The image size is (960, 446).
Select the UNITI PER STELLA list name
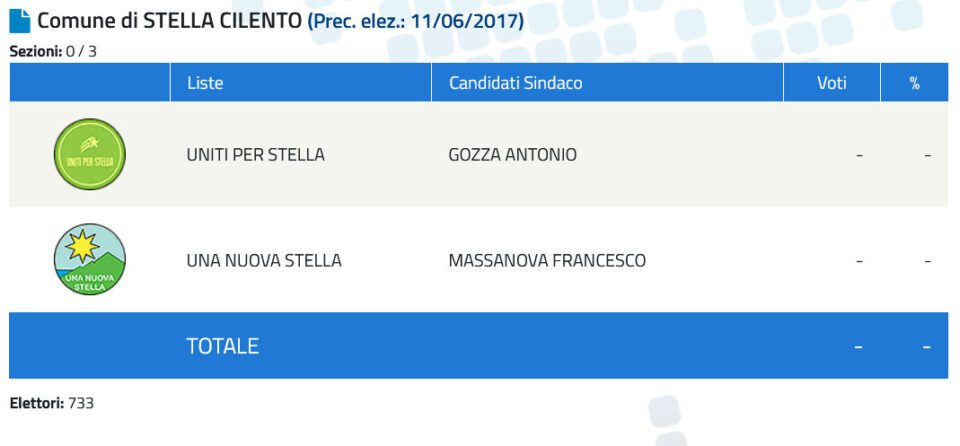tap(255, 155)
